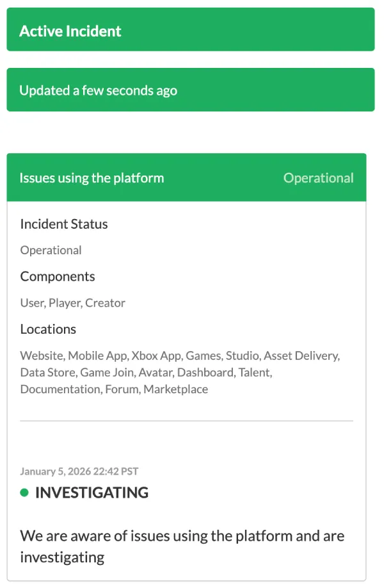Select the Locations heading

[48, 329]
